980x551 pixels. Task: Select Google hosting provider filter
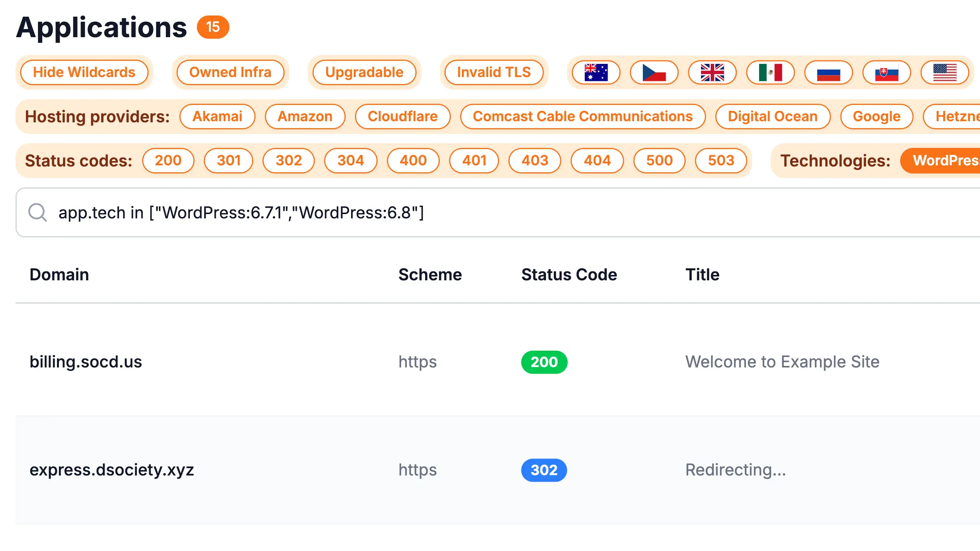(x=877, y=117)
